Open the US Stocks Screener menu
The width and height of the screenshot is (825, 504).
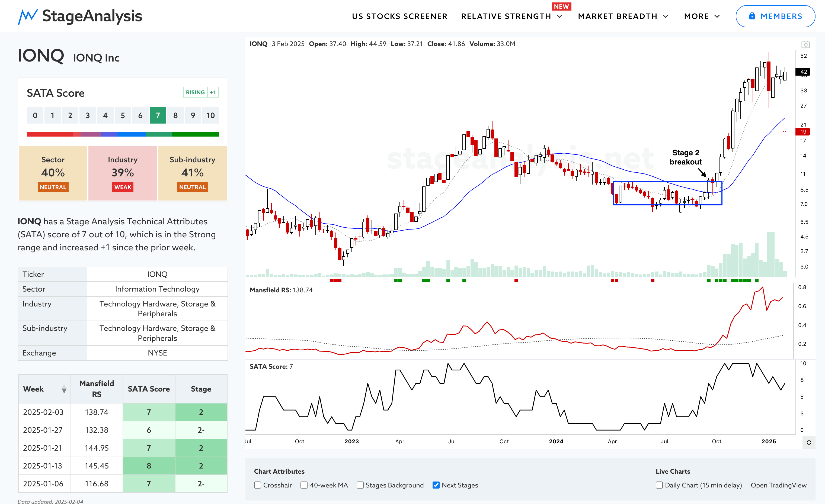pos(399,16)
